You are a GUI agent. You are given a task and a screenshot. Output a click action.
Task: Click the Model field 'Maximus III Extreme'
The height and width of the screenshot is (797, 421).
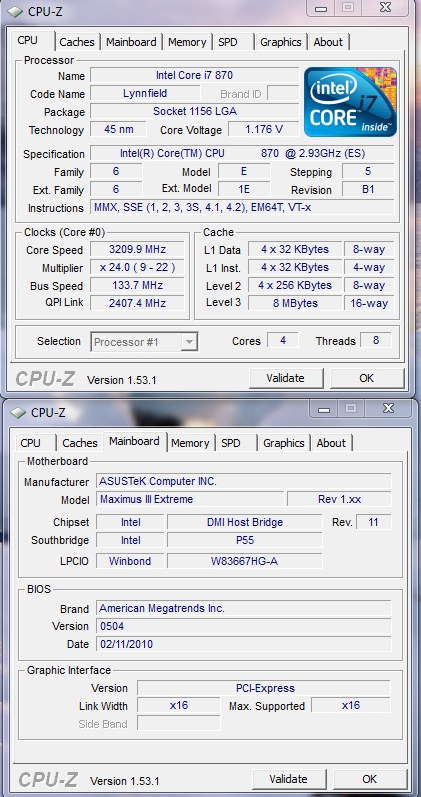[190, 499]
